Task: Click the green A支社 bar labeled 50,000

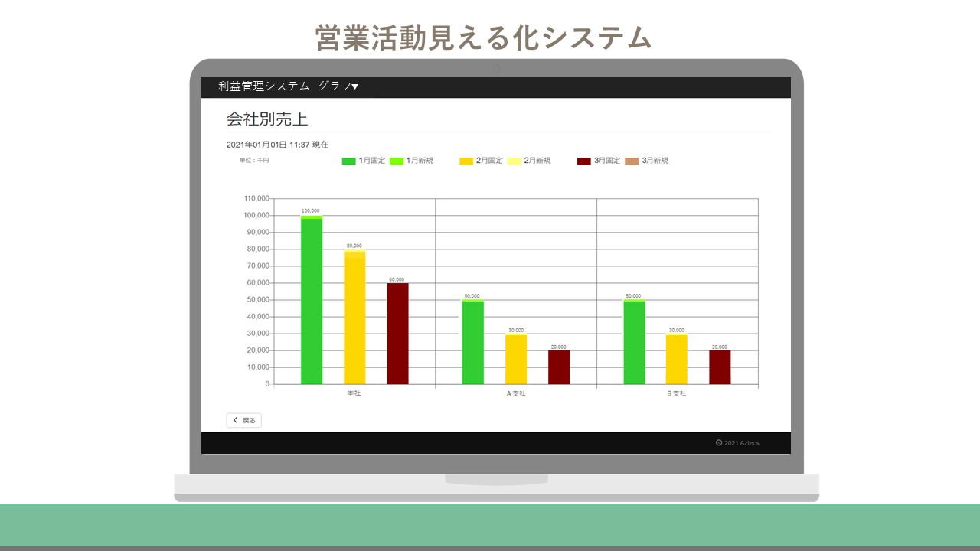Action: point(473,342)
